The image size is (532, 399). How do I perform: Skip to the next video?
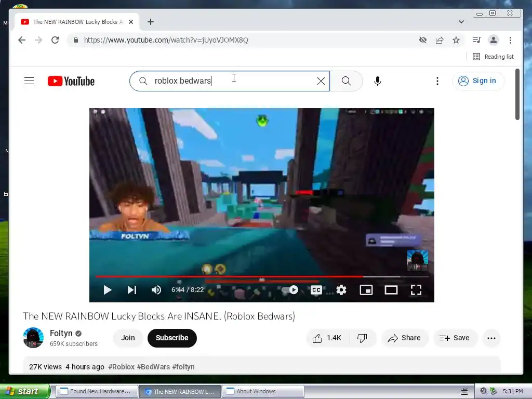tap(132, 290)
